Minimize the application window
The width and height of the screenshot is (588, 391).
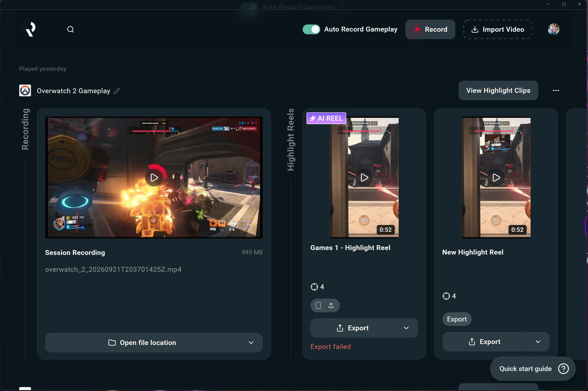pyautogui.click(x=548, y=4)
